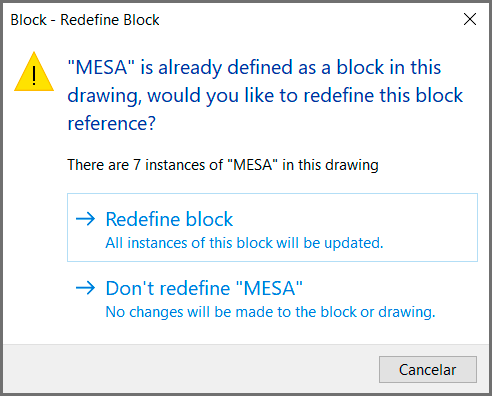
Task: Select the highlighted Redefine block command box
Action: [272, 228]
